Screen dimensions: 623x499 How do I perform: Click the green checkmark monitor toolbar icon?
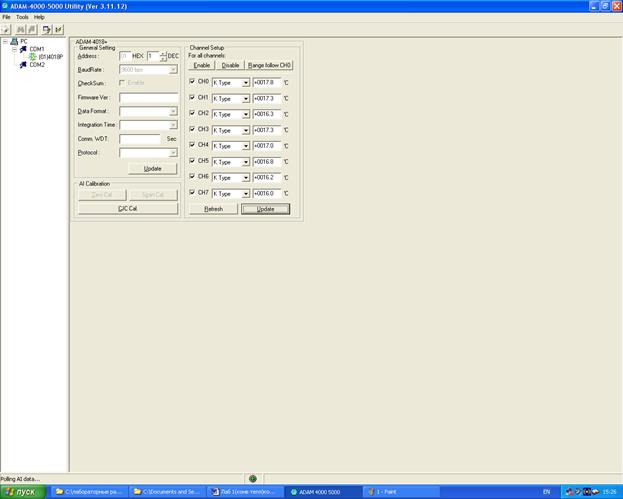pyautogui.click(x=58, y=29)
